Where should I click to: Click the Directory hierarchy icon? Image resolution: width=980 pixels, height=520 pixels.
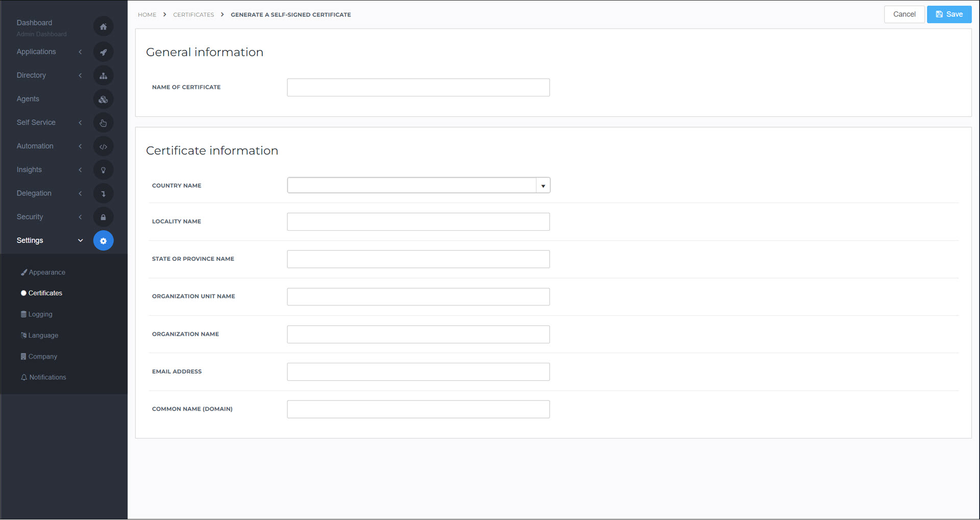[x=103, y=76]
